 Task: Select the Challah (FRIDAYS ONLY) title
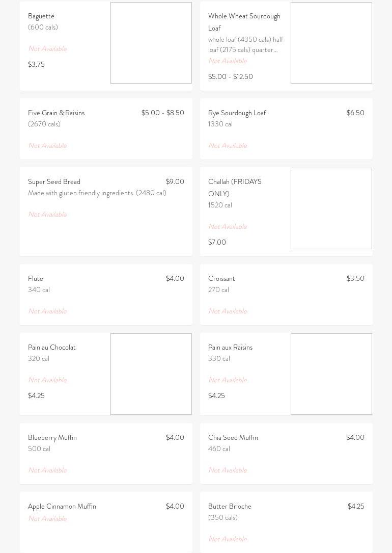coord(235,188)
